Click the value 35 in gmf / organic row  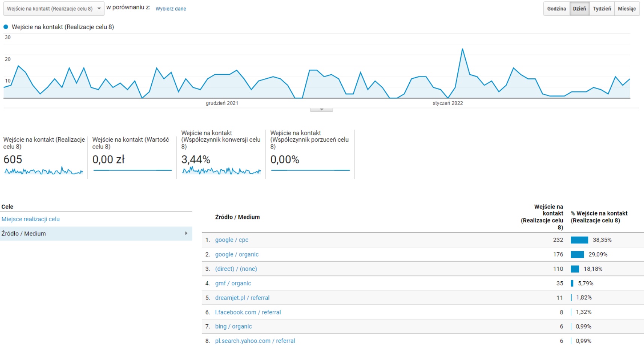(560, 283)
